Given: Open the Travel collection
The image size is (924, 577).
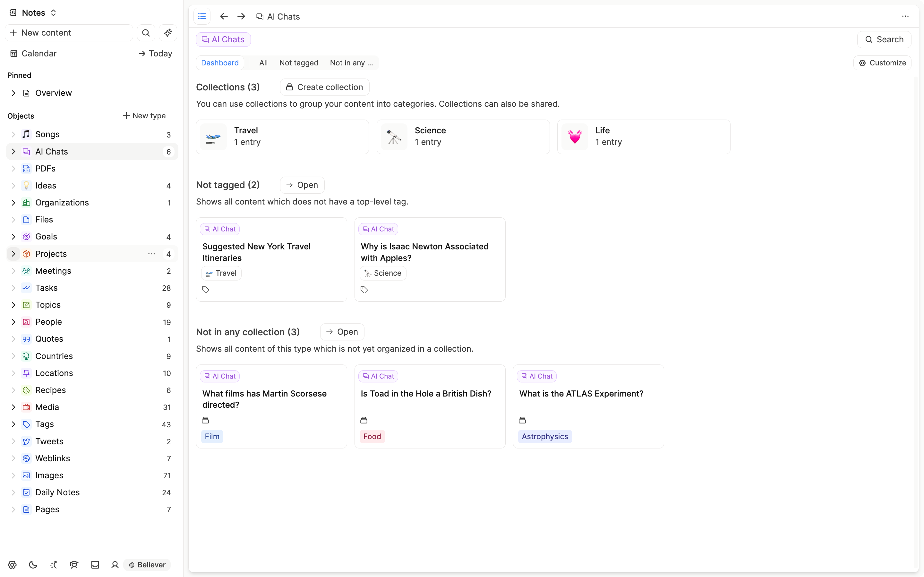Looking at the screenshot, I should pos(283,136).
